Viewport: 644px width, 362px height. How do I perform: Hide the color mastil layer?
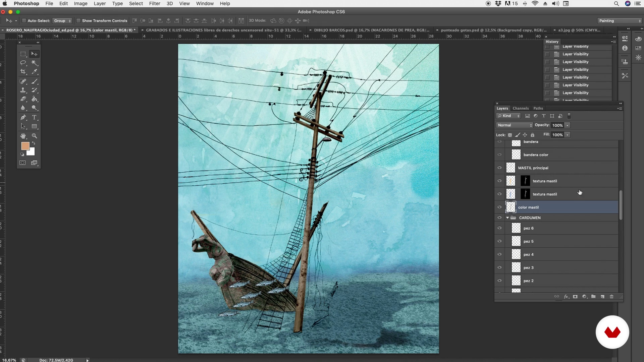click(499, 207)
